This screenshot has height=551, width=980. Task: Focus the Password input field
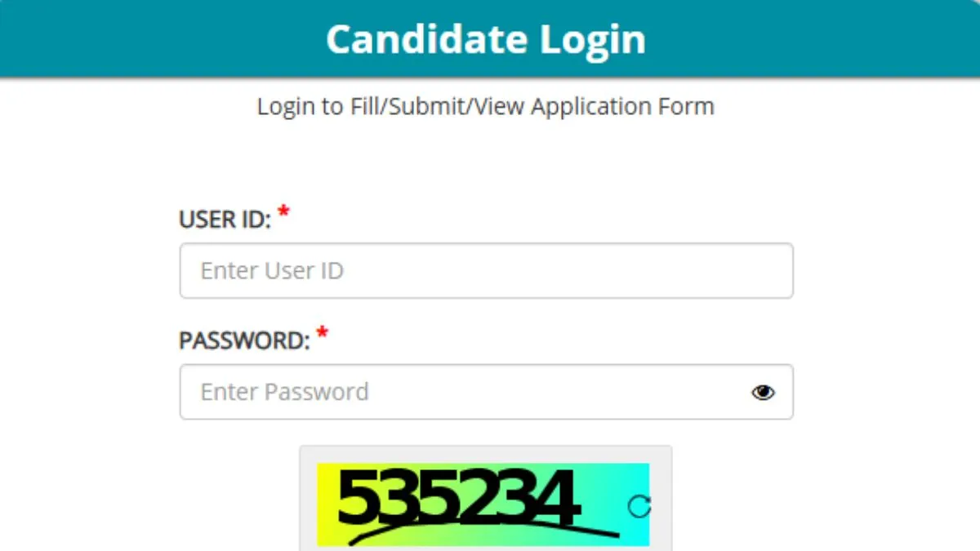tap(465, 392)
